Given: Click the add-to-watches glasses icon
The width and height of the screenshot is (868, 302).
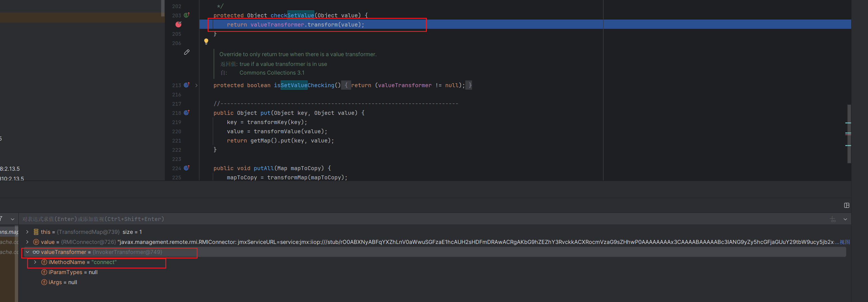Looking at the screenshot, I should [x=833, y=219].
